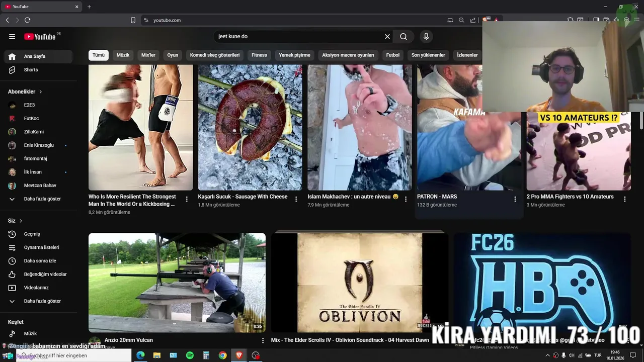Play the Kaşarlı Sucuk short thumbnail
The image size is (644, 362).
coord(250,127)
